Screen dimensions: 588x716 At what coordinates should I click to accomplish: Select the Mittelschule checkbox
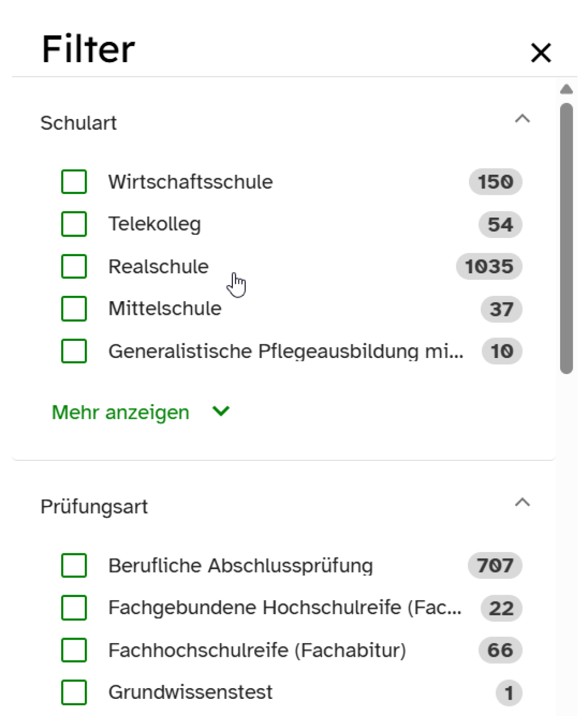click(x=74, y=309)
